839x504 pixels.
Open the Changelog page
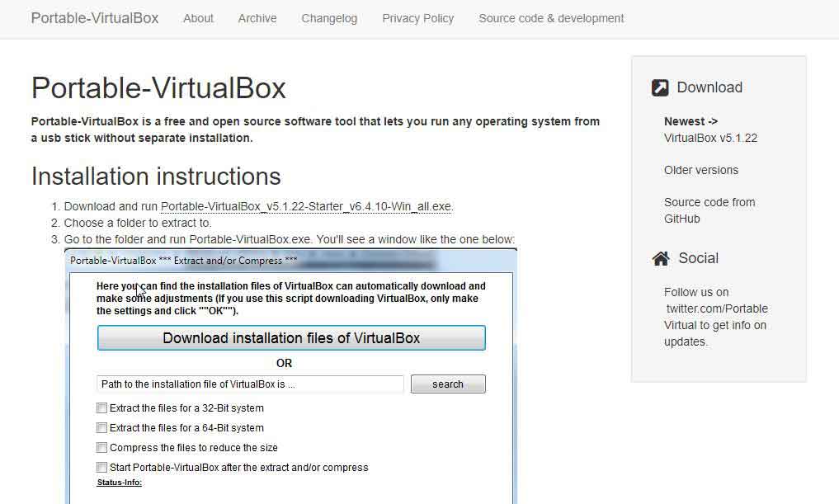[x=329, y=17]
